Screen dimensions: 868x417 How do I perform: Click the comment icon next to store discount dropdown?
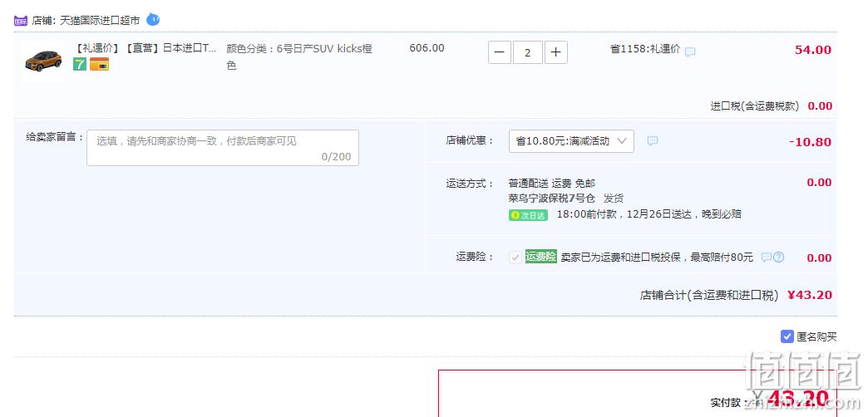click(653, 141)
